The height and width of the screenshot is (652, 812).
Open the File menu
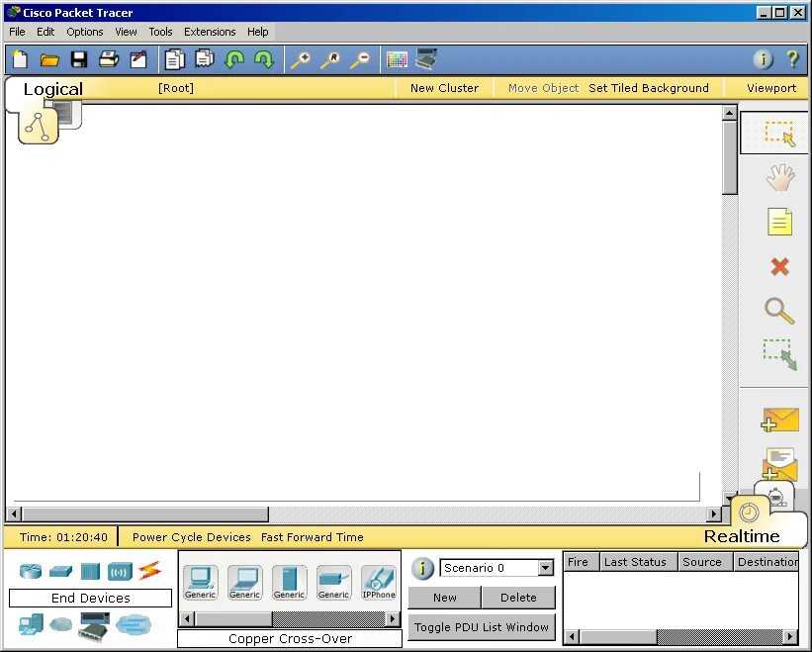tap(17, 32)
